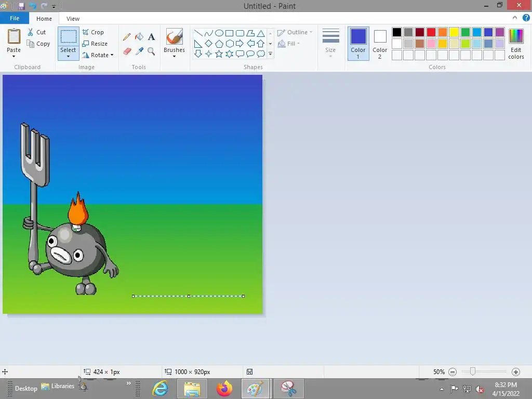Select the Text tool

(x=151, y=37)
